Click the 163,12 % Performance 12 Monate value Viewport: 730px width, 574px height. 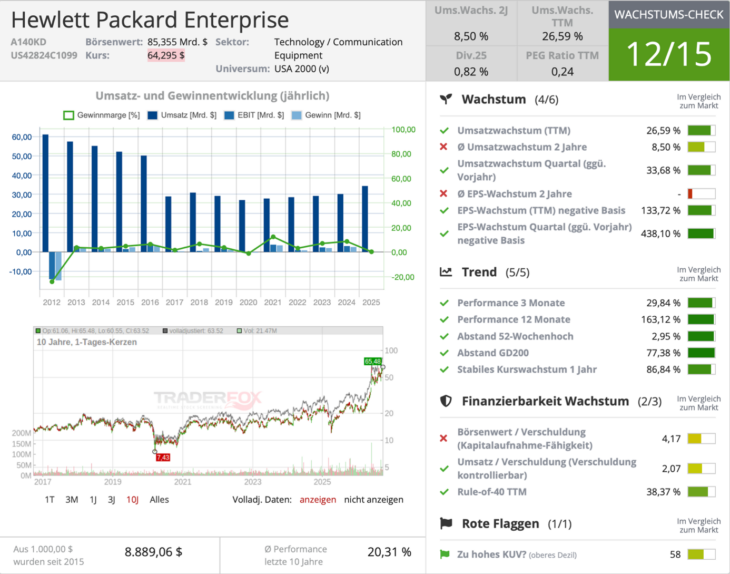pyautogui.click(x=661, y=319)
